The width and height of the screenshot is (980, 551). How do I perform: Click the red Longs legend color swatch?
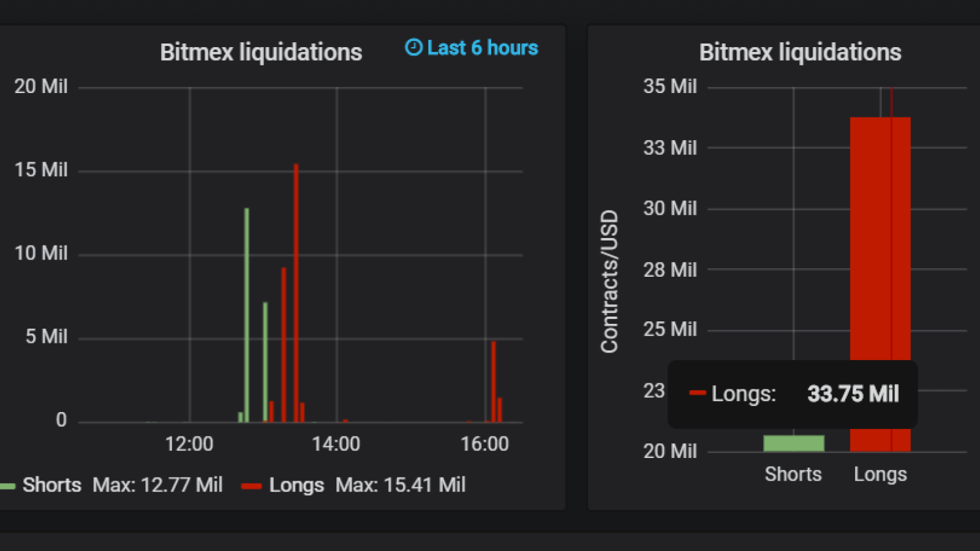pos(251,486)
